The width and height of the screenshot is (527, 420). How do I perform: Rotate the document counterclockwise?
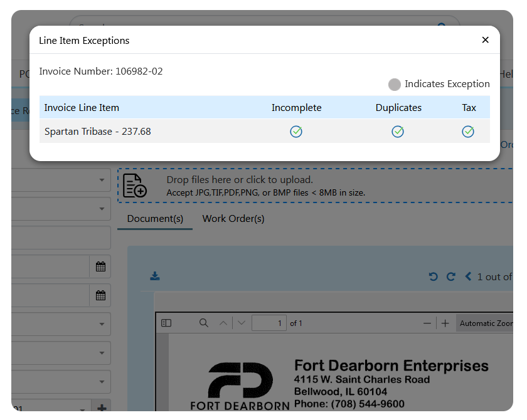coord(433,276)
